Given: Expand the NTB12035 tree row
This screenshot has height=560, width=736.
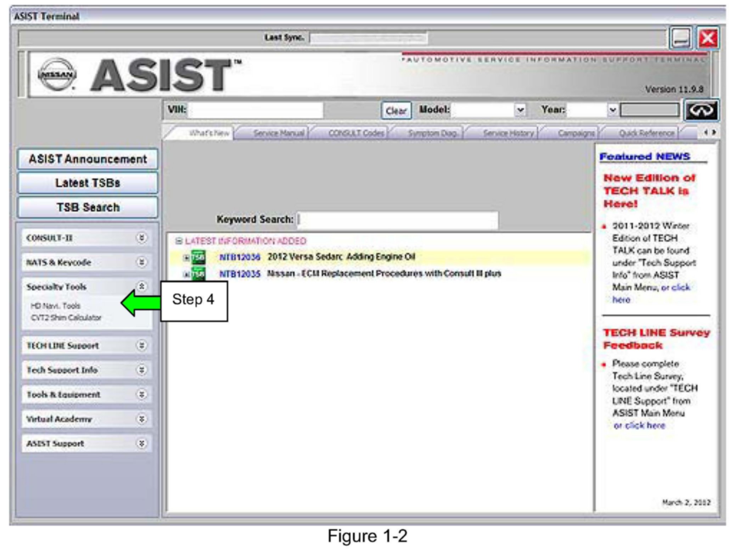Looking at the screenshot, I should [x=186, y=275].
